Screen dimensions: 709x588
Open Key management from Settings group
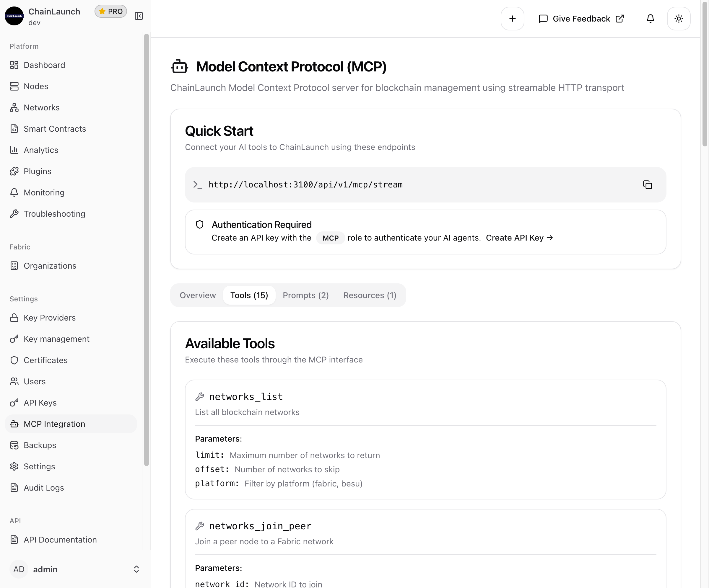pos(56,339)
